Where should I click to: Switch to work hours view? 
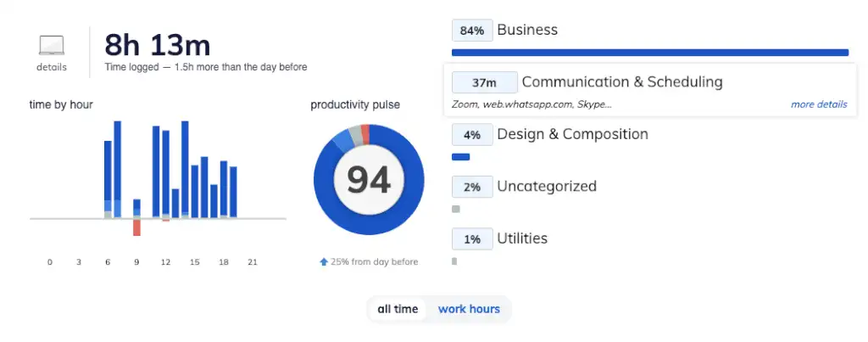(x=469, y=309)
